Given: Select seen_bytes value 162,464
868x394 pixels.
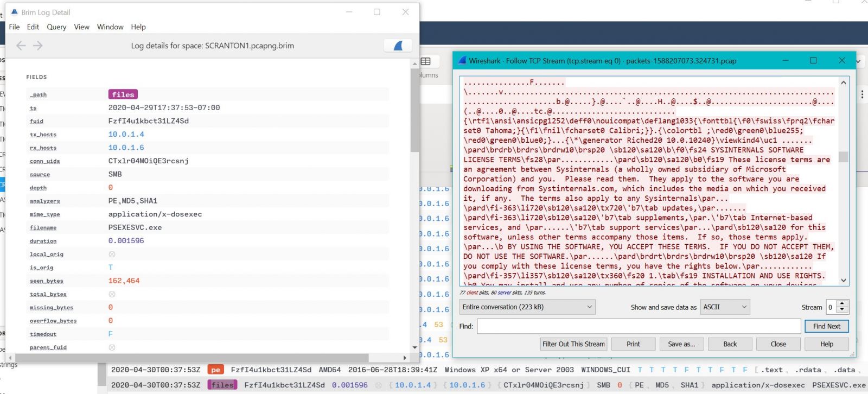Looking at the screenshot, I should (124, 281).
